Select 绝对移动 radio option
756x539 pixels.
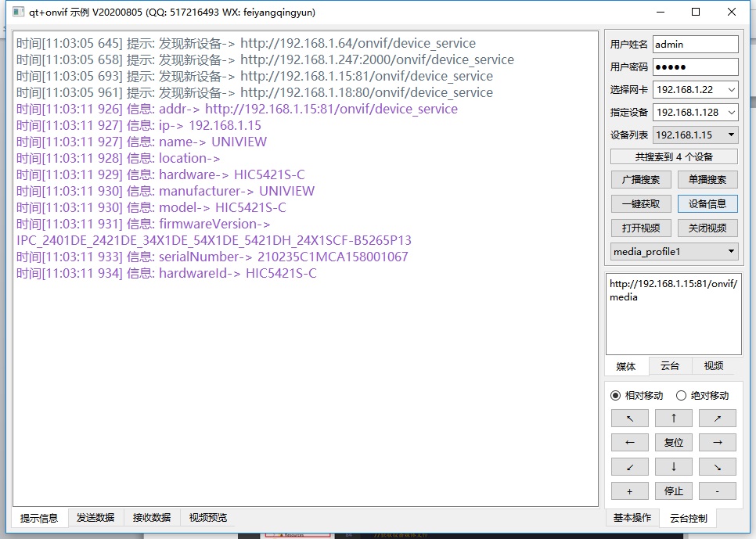click(681, 395)
